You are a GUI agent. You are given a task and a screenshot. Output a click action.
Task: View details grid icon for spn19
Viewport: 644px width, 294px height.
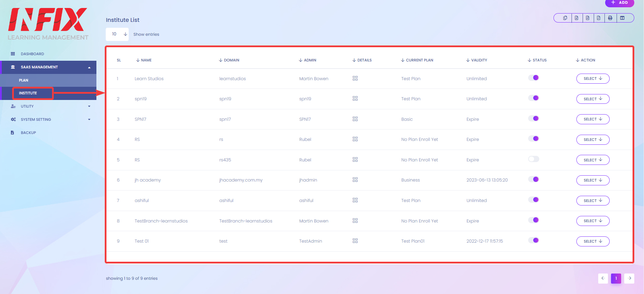click(355, 99)
